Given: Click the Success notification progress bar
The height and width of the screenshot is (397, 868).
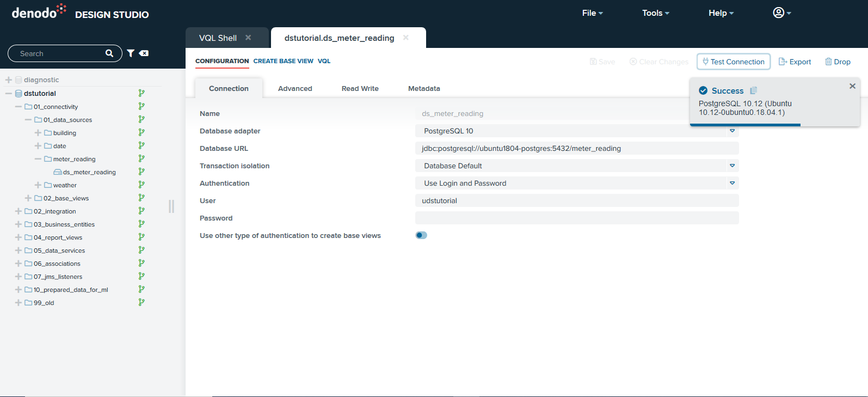Looking at the screenshot, I should tap(745, 125).
